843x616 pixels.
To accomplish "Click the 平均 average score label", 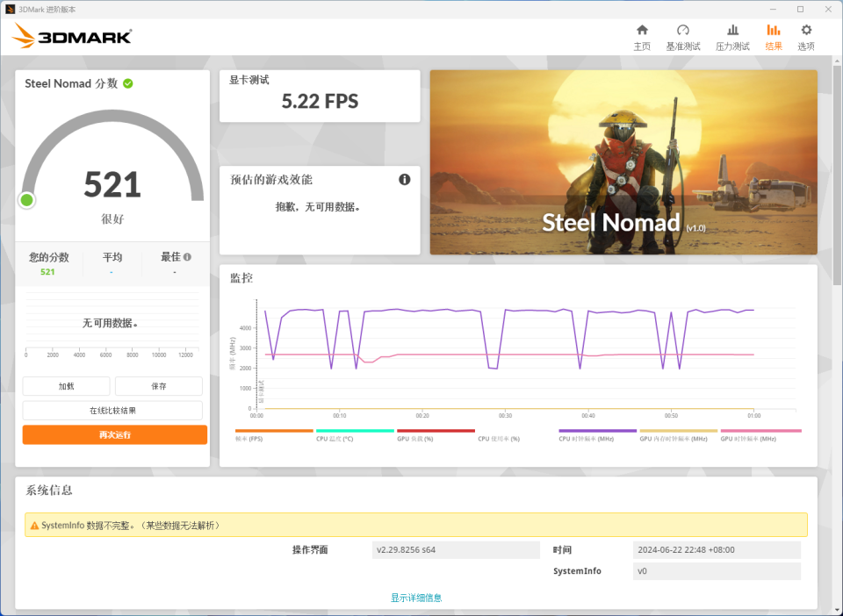I will [112, 257].
